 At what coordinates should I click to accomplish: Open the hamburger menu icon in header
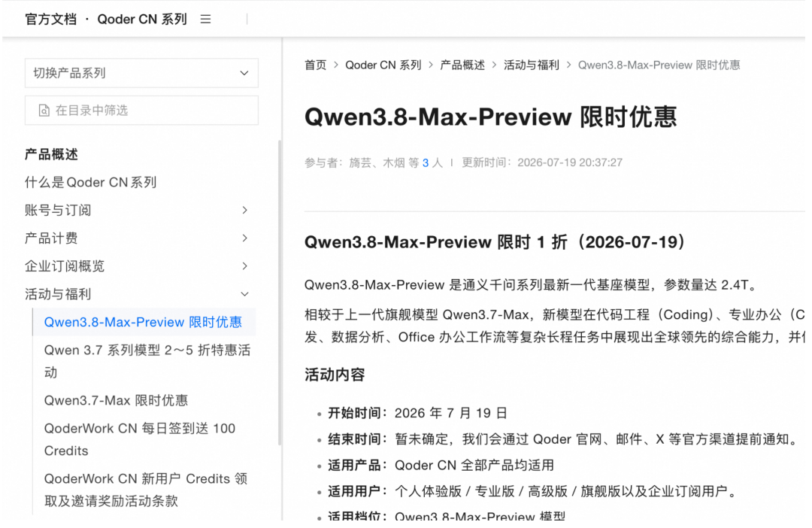pos(205,19)
